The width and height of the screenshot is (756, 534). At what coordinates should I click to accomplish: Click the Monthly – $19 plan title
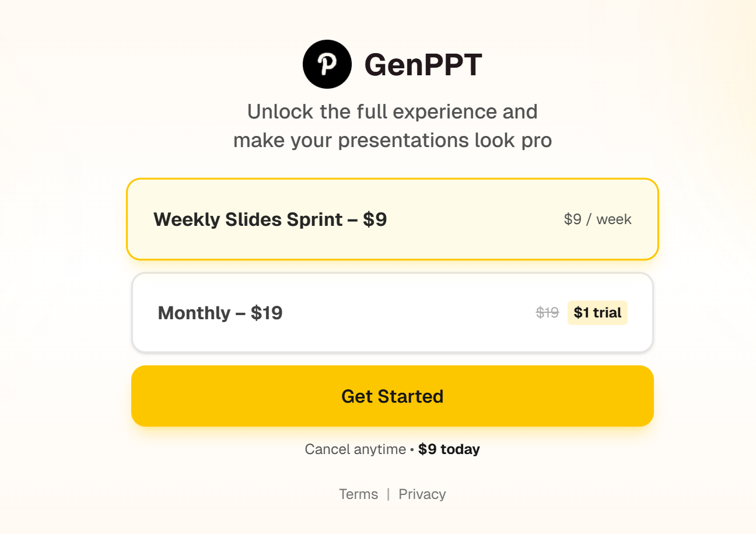(220, 313)
